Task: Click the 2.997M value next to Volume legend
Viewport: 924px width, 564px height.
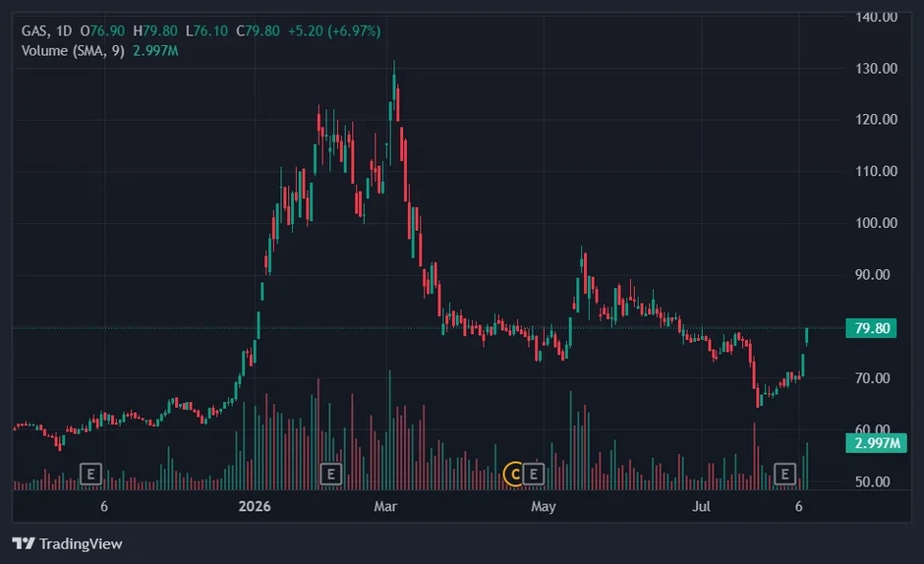Action: tap(155, 51)
